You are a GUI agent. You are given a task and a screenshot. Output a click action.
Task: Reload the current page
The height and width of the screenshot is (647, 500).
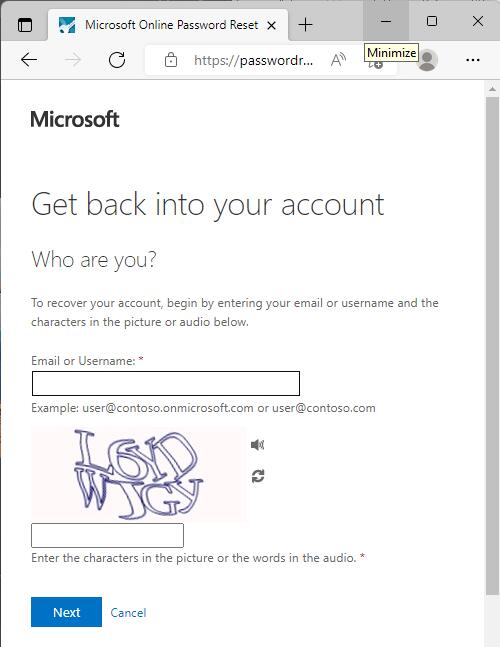[x=117, y=60]
